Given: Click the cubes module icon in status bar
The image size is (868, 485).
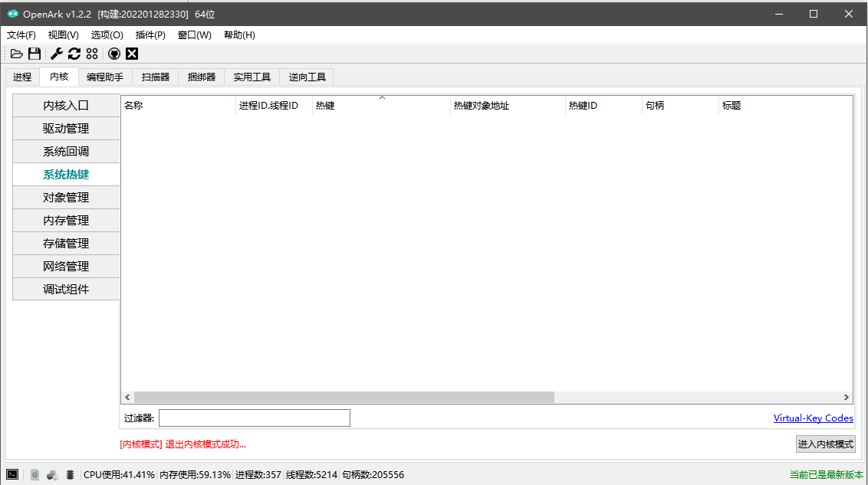Looking at the screenshot, I should pyautogui.click(x=52, y=474).
